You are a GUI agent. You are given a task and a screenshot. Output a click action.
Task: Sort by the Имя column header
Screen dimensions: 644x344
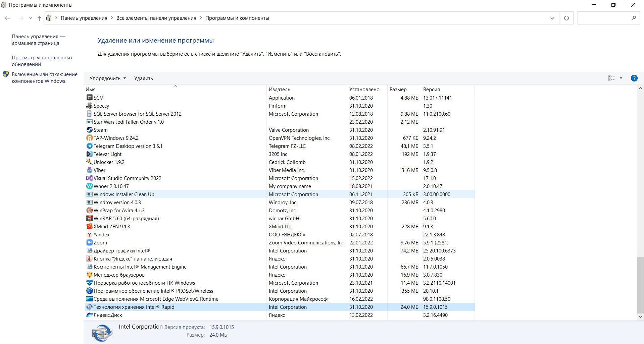(175, 90)
